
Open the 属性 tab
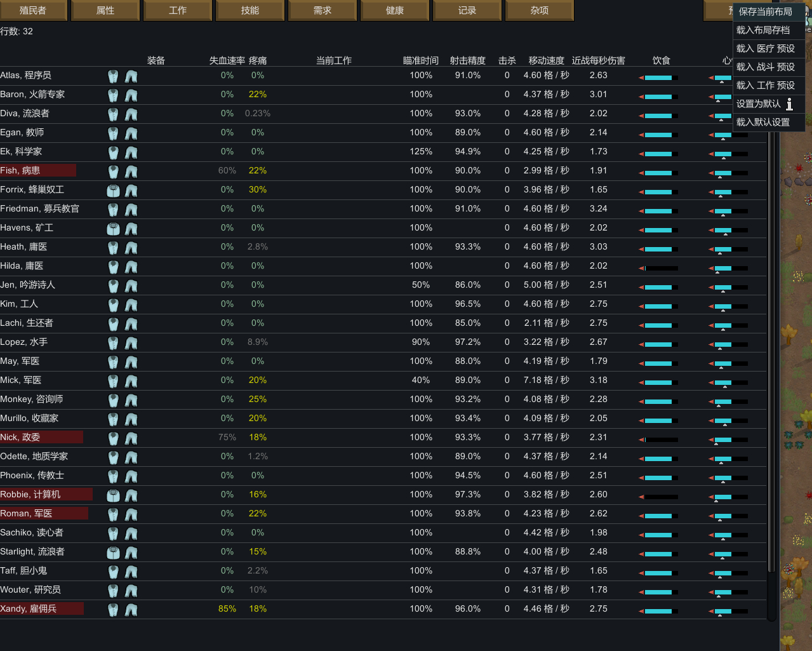pos(105,11)
